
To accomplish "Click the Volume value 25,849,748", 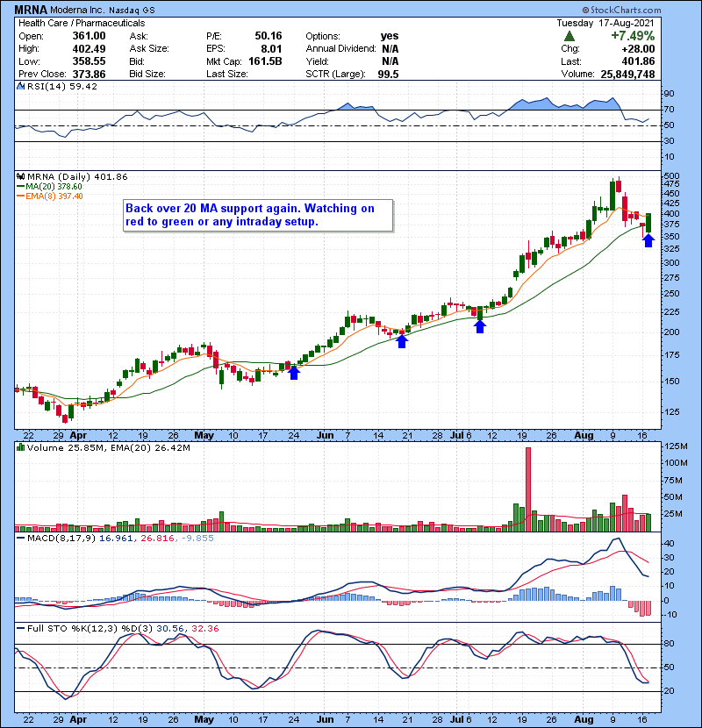I will [x=627, y=75].
